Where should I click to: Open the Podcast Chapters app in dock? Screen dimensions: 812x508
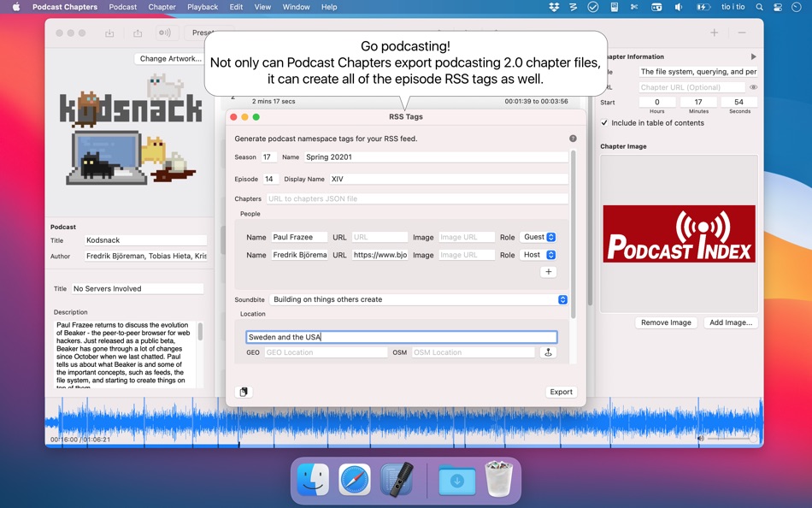[397, 480]
